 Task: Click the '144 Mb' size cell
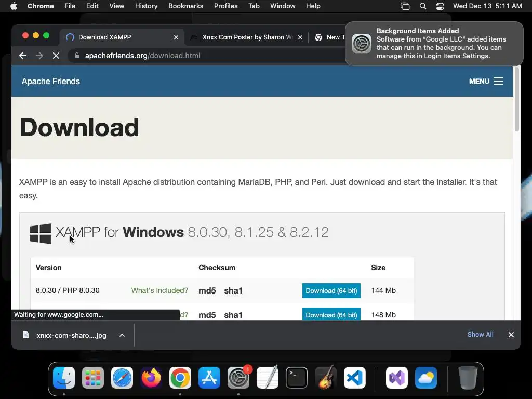pos(383,291)
